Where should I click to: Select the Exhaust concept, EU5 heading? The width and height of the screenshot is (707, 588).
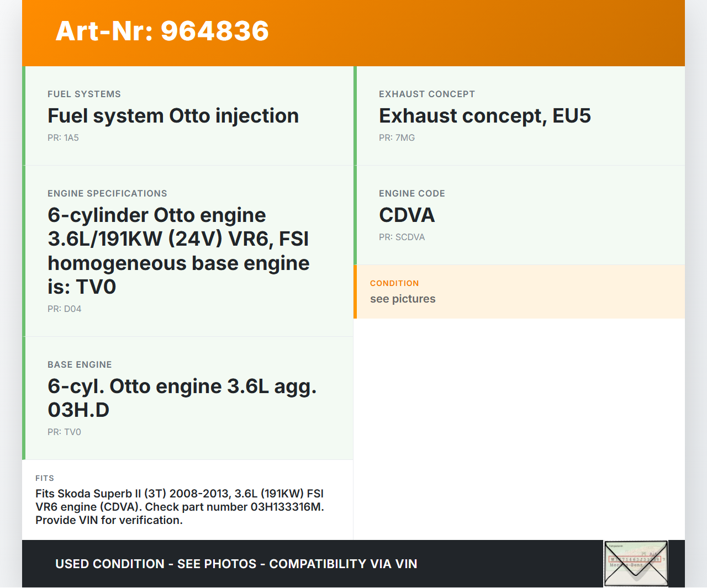pyautogui.click(x=484, y=116)
